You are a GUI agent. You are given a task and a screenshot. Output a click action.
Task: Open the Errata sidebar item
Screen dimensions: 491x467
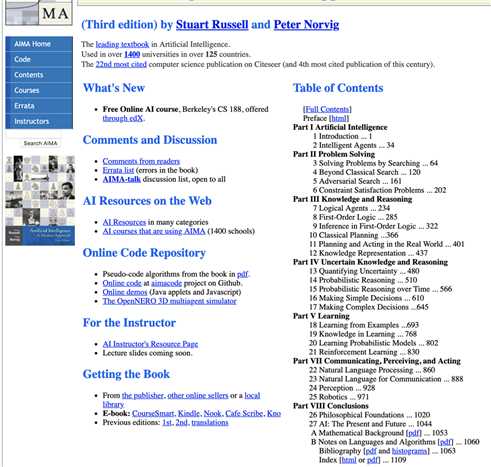(39, 106)
